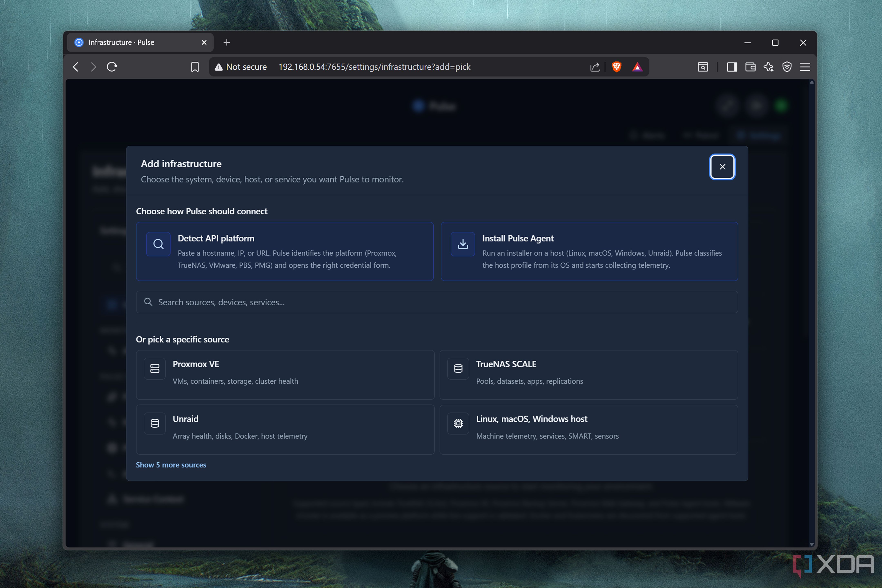
Task: Close the Infrastructure · Pulse tab
Action: [x=204, y=42]
